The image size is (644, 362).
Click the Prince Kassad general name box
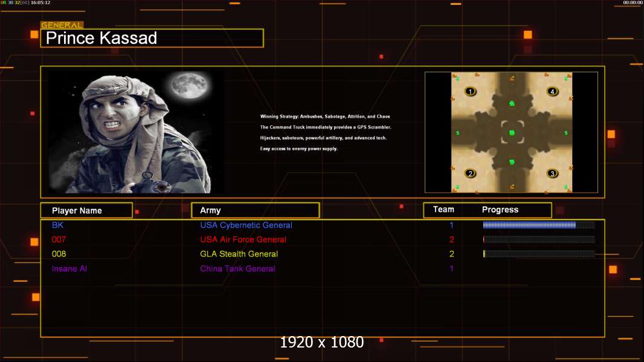pos(152,38)
